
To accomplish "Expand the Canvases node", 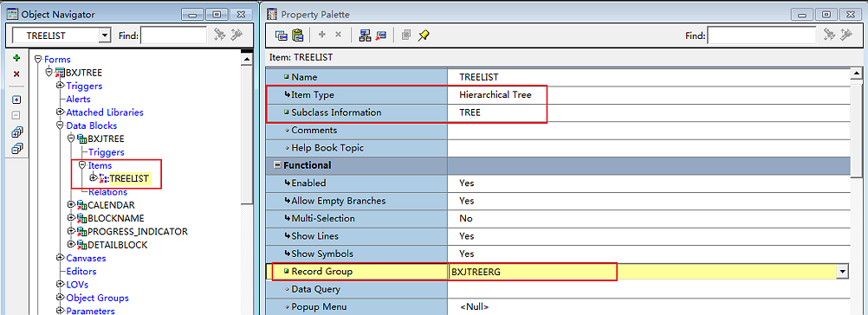I will tap(60, 258).
